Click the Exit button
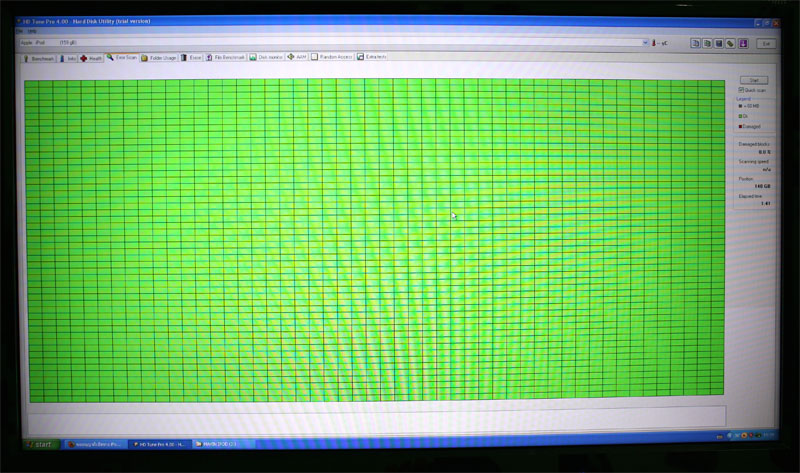The width and height of the screenshot is (800, 473). point(766,43)
